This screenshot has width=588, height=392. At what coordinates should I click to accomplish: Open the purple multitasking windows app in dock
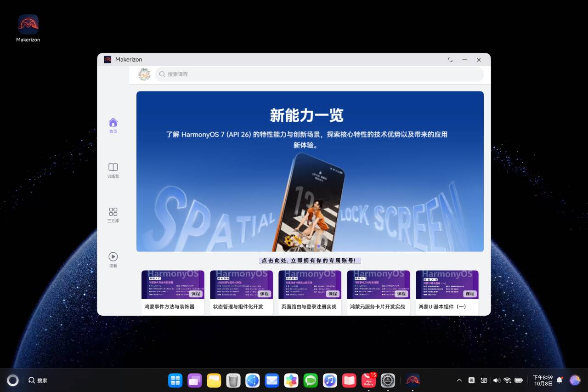point(195,380)
